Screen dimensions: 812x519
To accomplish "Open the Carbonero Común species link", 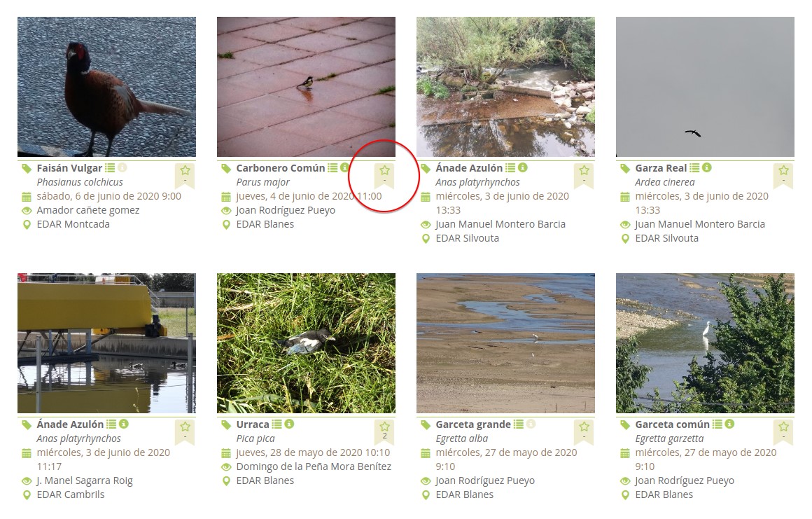I will 281,168.
